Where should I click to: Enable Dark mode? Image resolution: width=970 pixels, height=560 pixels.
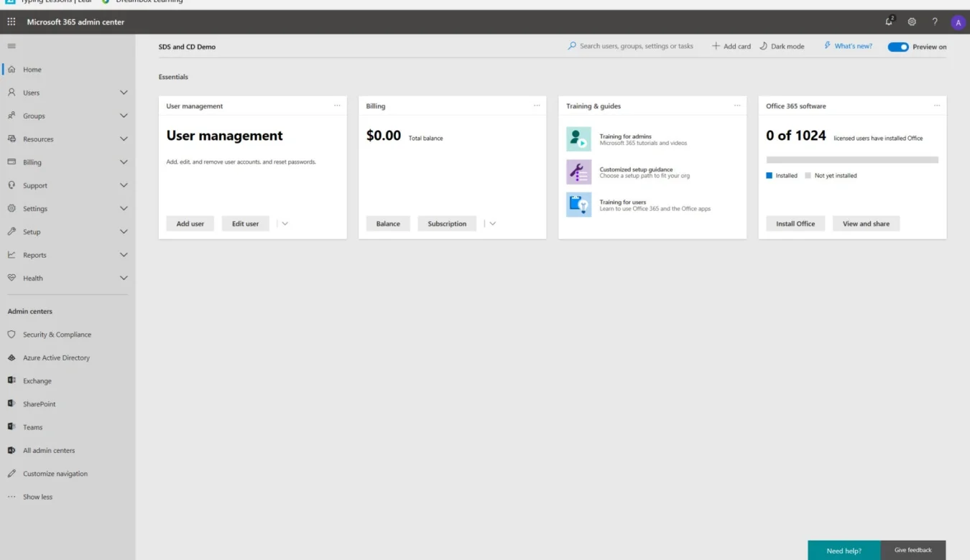(782, 46)
